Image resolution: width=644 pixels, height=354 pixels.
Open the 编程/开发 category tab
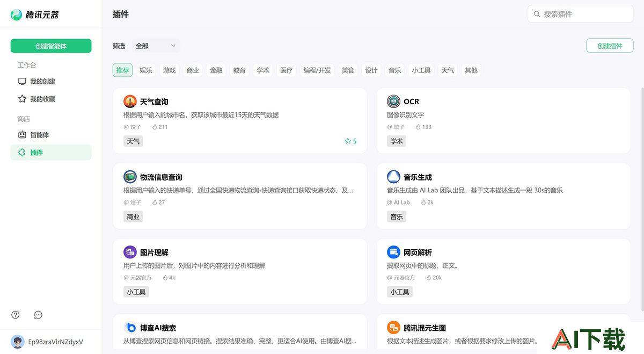[317, 70]
